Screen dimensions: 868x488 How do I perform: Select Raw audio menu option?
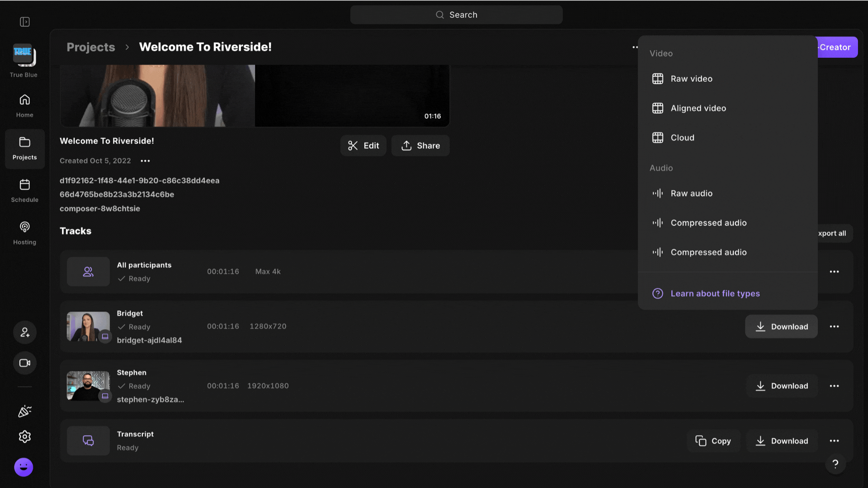[691, 193]
